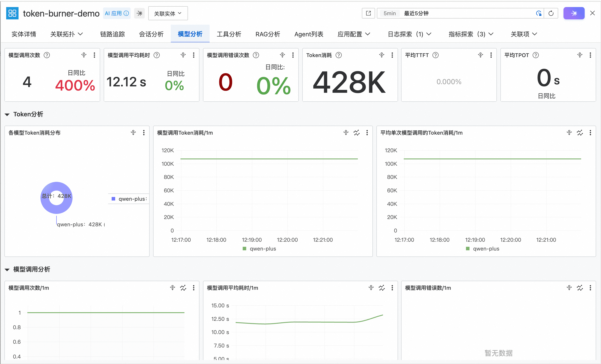Viewport: 601px width, 364px height.
Task: Open the three-dot menu on the 模型调用次数 card
Action: (94, 55)
